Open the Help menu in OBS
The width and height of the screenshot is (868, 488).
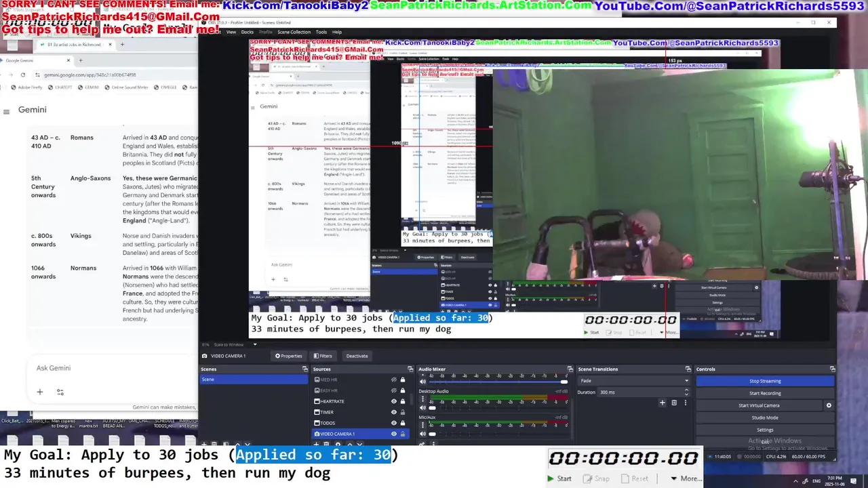(x=337, y=32)
